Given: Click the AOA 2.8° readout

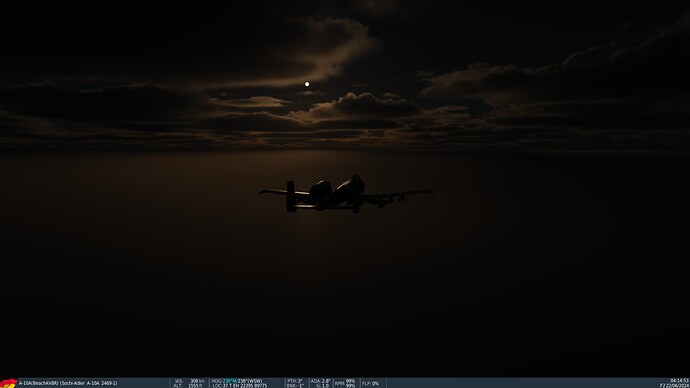Looking at the screenshot, I should pos(320,381).
